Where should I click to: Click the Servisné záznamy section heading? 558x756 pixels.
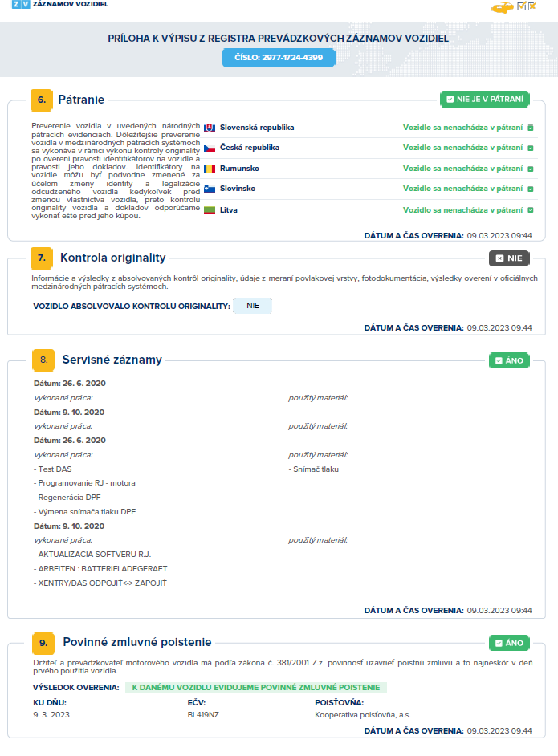pyautogui.click(x=112, y=360)
